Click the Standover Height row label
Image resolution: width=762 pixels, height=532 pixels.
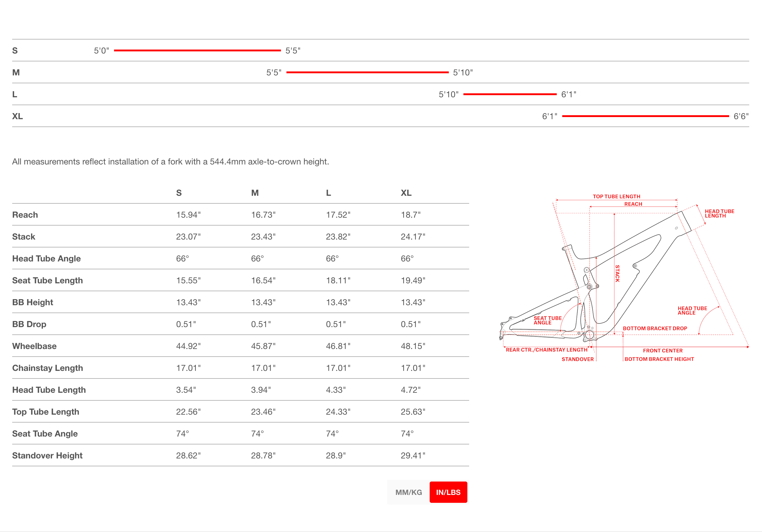pos(47,455)
